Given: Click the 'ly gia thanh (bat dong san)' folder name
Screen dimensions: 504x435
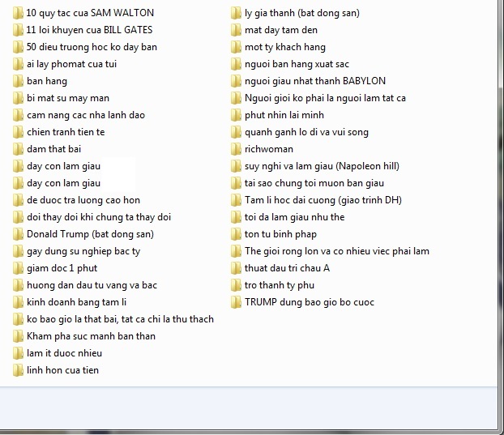Looking at the screenshot, I should tap(301, 13).
